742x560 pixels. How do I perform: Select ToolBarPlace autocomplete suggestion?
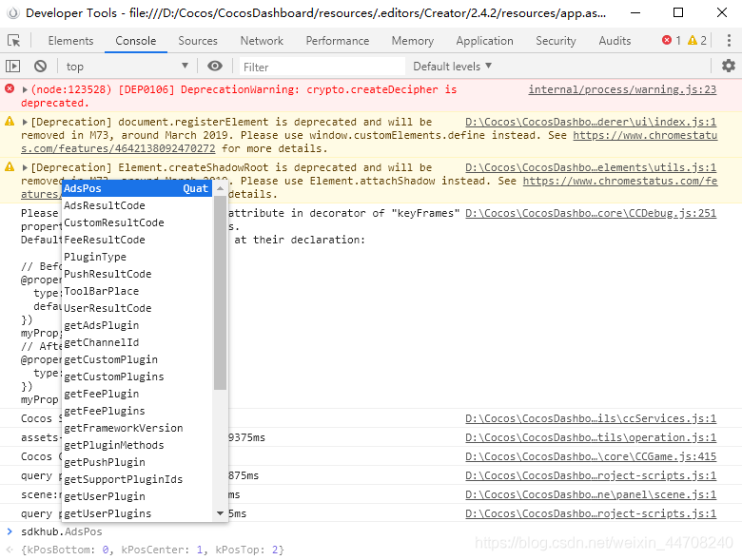point(137,291)
